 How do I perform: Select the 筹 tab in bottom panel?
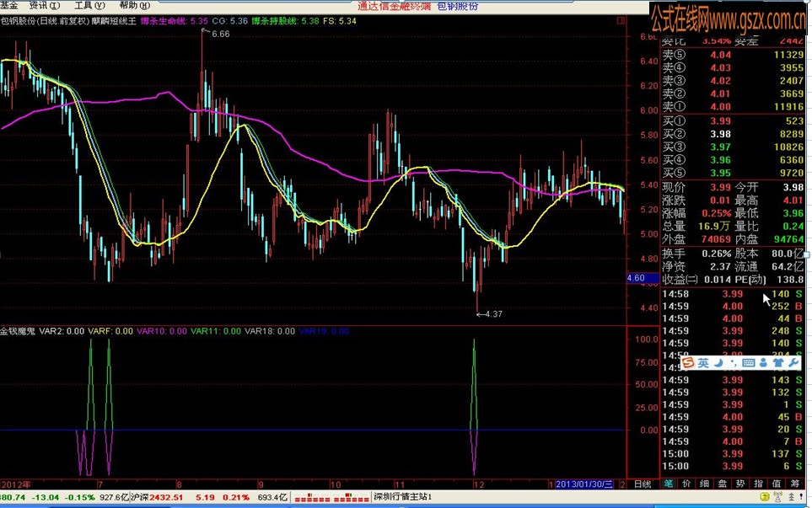[x=794, y=484]
